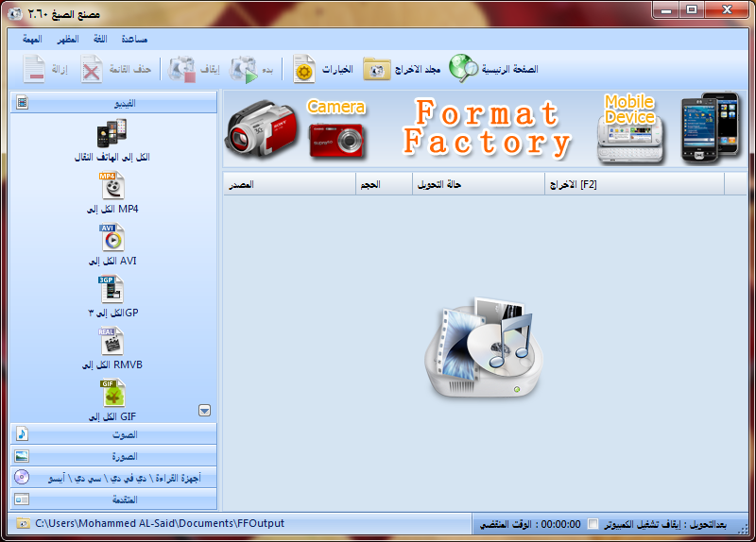Select the All to 3GP icon
The width and height of the screenshot is (756, 542).
pos(112,290)
